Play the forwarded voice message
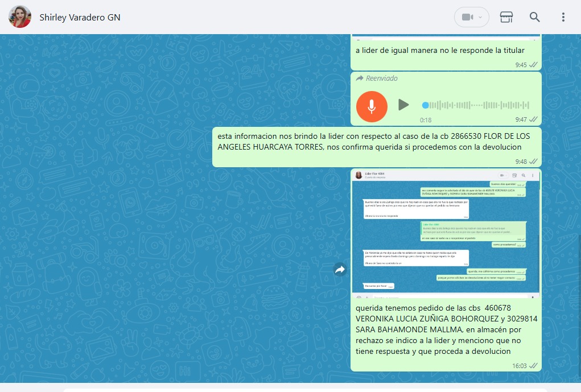Image resolution: width=581 pixels, height=392 pixels. click(403, 105)
